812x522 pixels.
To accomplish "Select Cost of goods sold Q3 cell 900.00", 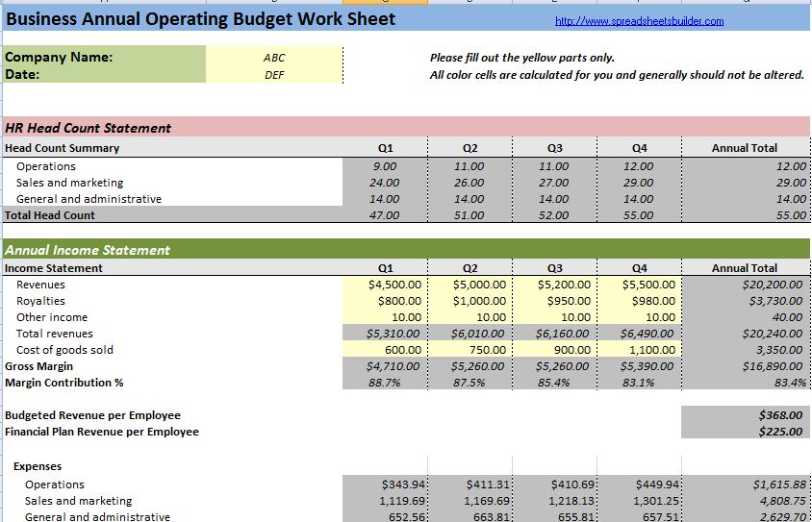I will (554, 350).
